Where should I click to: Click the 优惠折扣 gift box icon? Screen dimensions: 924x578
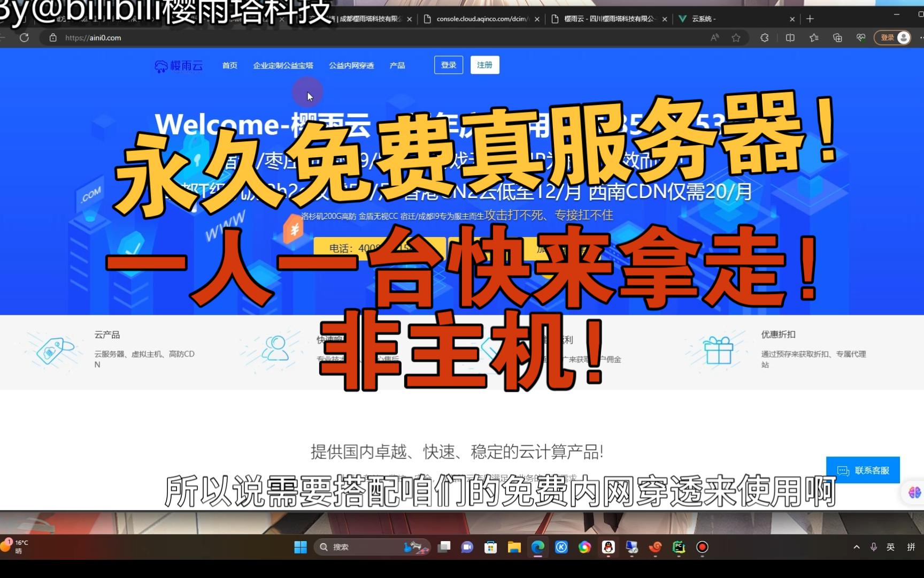click(718, 351)
